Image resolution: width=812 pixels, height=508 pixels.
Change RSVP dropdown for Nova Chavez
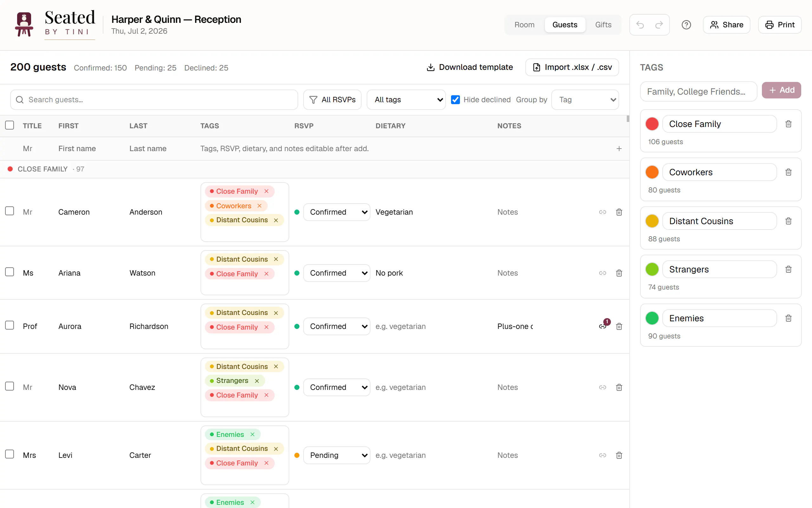click(337, 387)
